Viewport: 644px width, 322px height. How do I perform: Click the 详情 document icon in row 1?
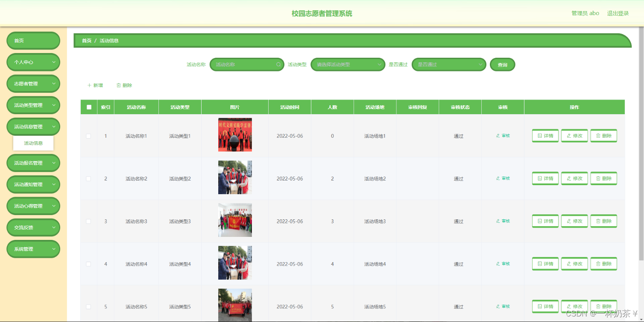click(540, 136)
